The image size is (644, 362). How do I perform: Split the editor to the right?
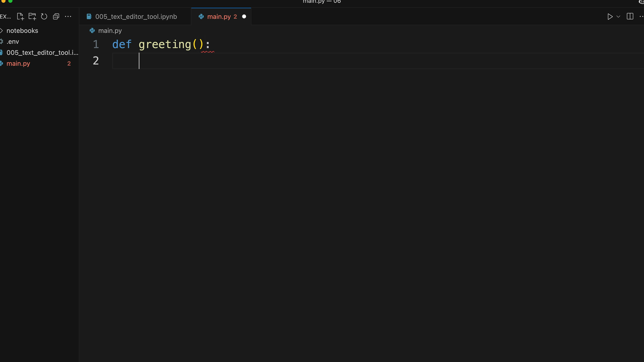coord(630,16)
